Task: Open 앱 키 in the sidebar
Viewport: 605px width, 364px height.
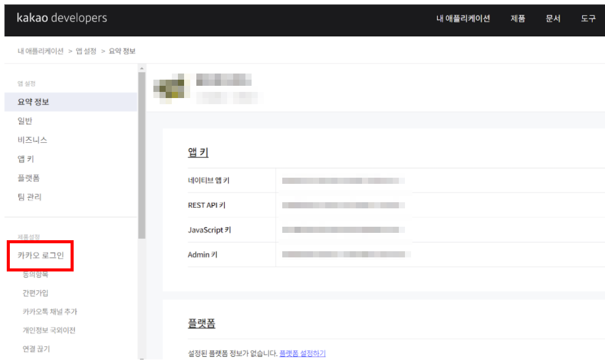Action: [26, 159]
